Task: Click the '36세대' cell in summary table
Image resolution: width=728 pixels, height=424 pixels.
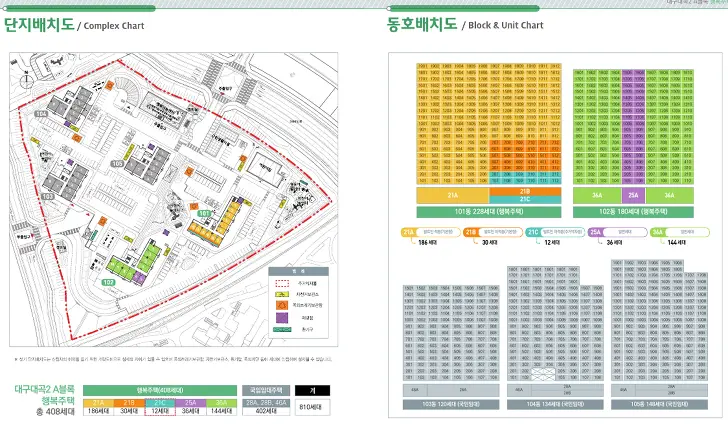Action: coord(191,411)
